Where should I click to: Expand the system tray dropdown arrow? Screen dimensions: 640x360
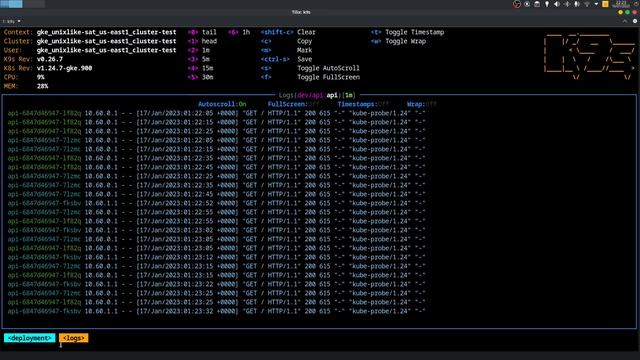point(596,4)
